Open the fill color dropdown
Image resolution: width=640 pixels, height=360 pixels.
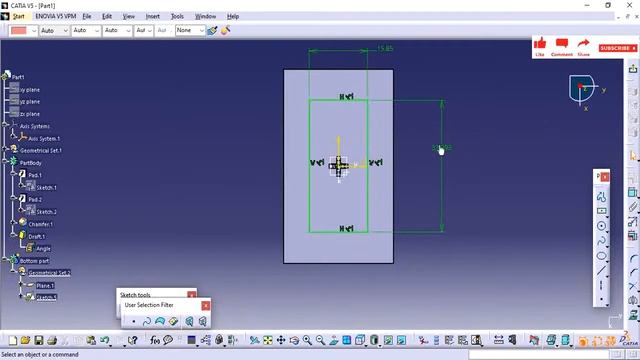33,31
